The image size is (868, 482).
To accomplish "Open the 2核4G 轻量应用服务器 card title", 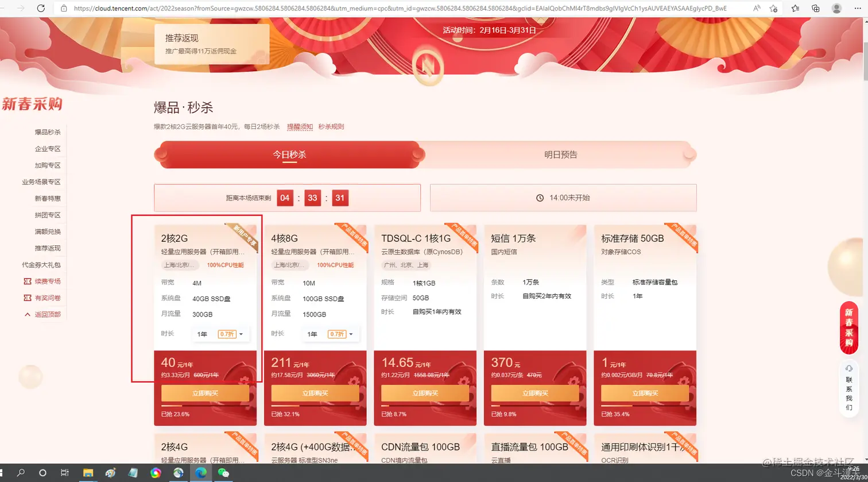I will click(x=175, y=447).
